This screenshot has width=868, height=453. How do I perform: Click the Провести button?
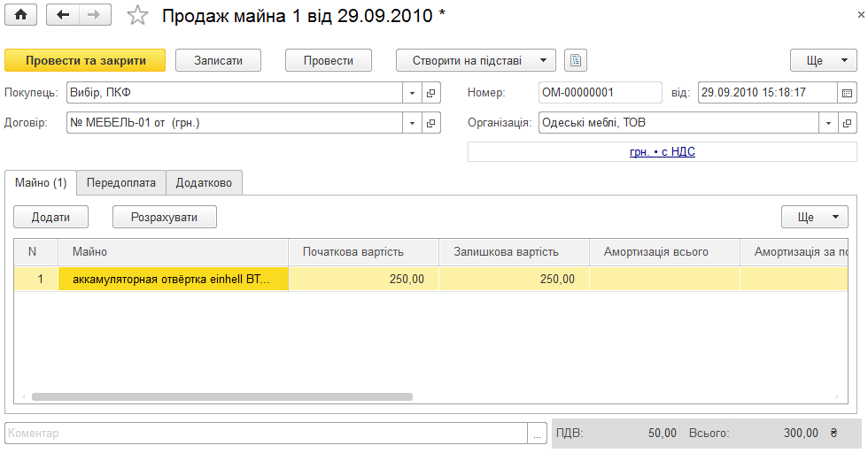coord(329,60)
